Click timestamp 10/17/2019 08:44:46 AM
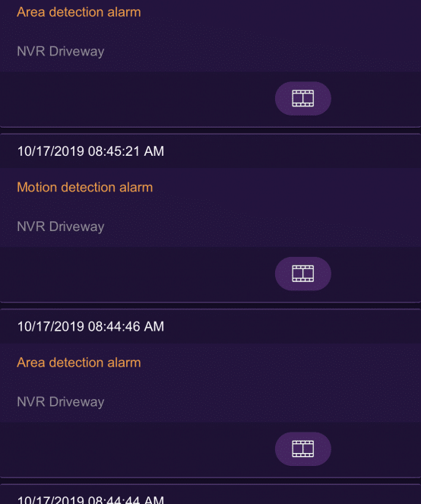This screenshot has height=504, width=421. 90,327
